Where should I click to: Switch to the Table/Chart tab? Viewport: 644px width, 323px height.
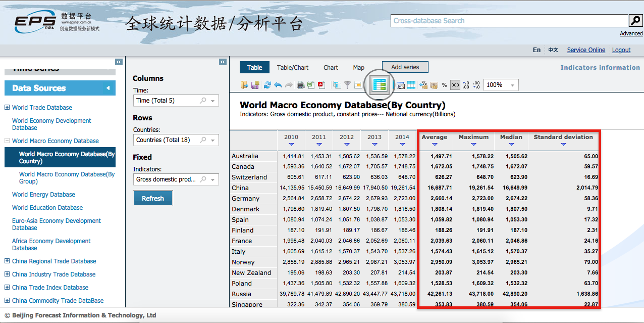pyautogui.click(x=293, y=67)
